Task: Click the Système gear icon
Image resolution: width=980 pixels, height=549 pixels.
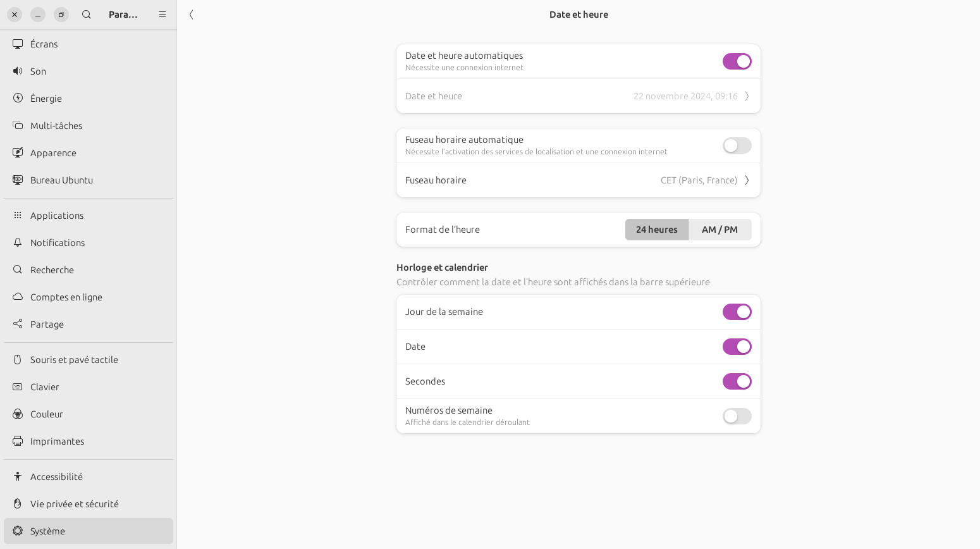Action: coord(18,531)
